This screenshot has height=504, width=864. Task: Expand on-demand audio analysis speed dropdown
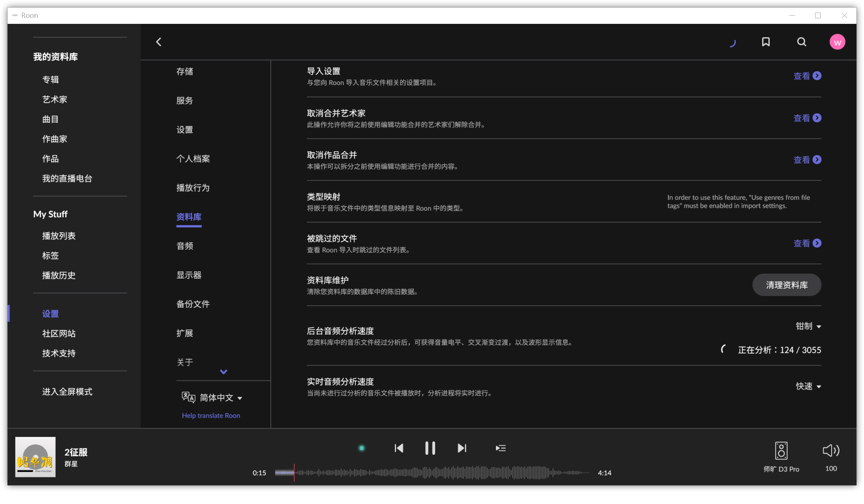coord(808,387)
